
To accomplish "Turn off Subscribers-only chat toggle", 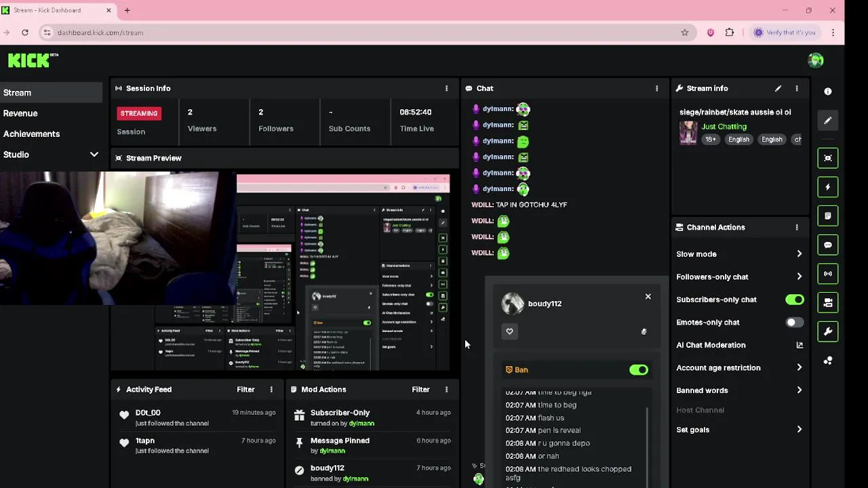I will coord(795,300).
